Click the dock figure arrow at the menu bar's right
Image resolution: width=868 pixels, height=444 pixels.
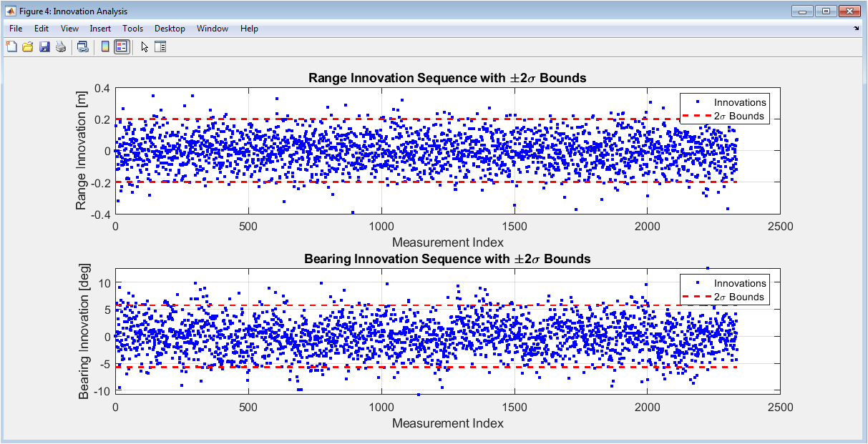click(857, 29)
